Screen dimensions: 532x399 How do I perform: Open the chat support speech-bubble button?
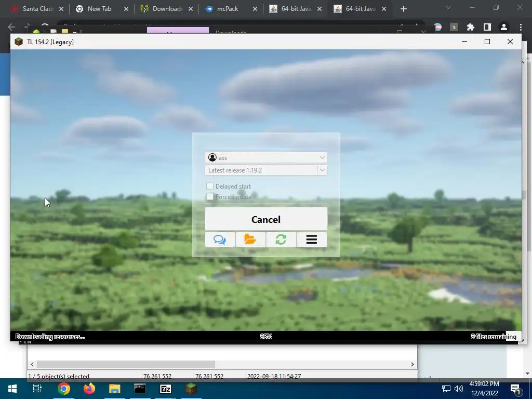(220, 240)
